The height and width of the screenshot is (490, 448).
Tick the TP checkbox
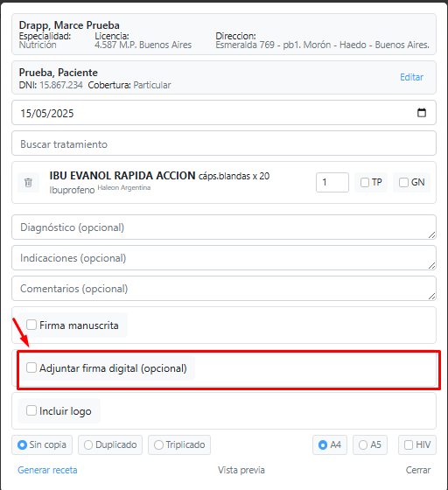365,182
